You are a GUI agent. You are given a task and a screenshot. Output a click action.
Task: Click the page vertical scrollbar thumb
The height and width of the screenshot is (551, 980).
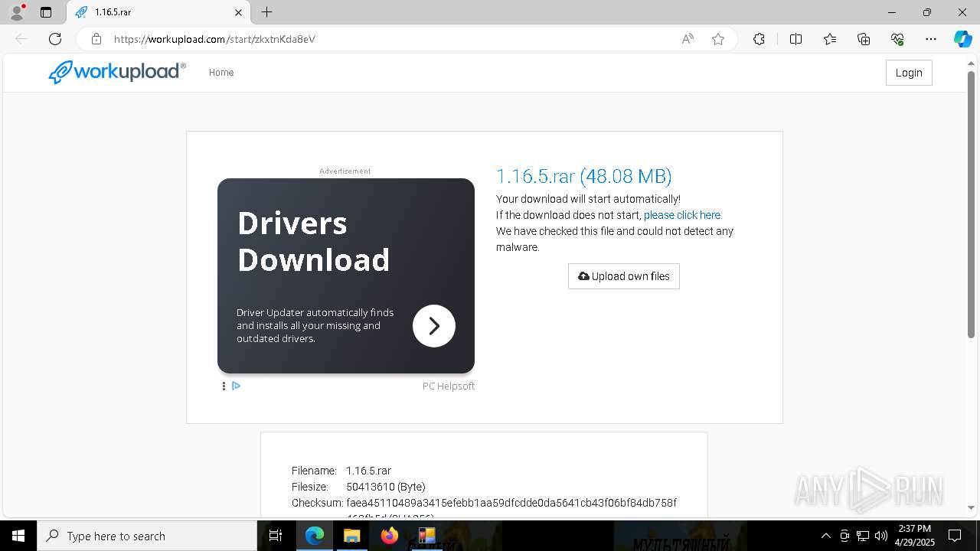pyautogui.click(x=971, y=204)
